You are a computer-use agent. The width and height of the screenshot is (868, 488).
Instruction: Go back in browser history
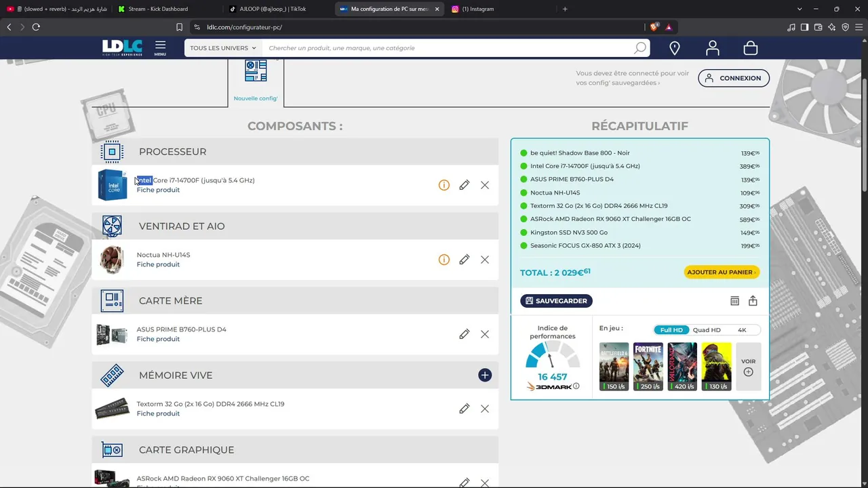(9, 27)
